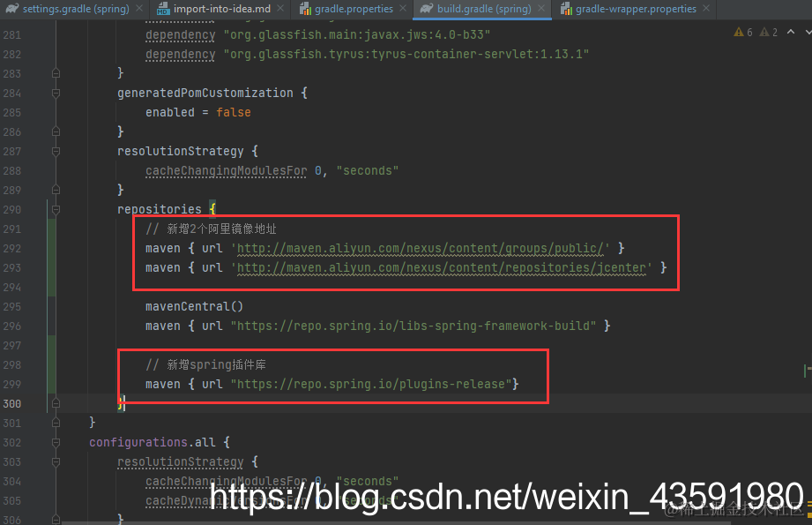The image size is (812, 525).
Task: Close the import-into-idea.md tab
Action: (x=280, y=9)
